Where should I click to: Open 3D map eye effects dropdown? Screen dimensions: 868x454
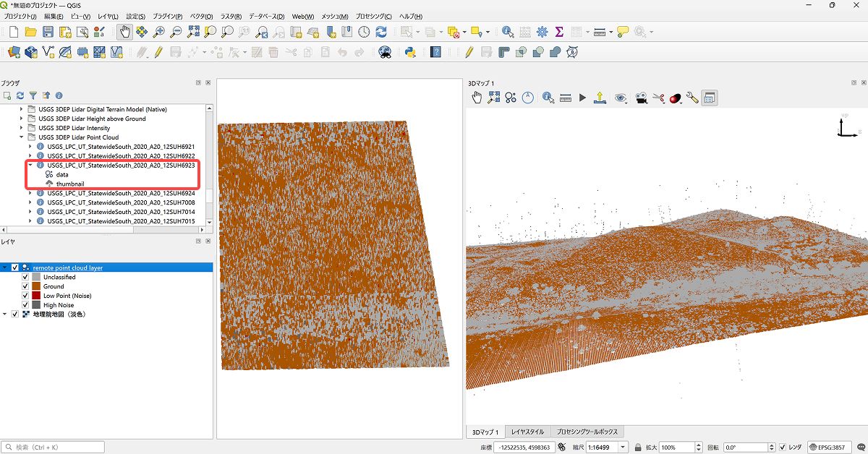point(621,98)
